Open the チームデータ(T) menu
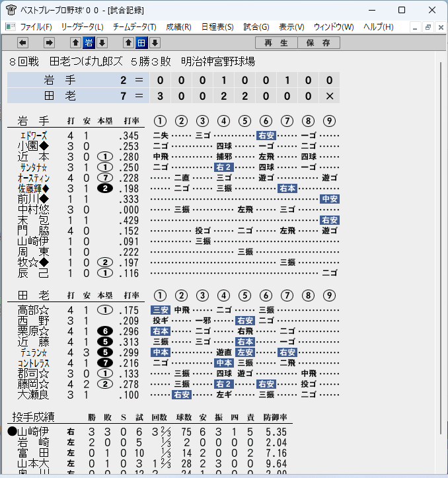The height and width of the screenshot is (478, 448). pyautogui.click(x=134, y=27)
